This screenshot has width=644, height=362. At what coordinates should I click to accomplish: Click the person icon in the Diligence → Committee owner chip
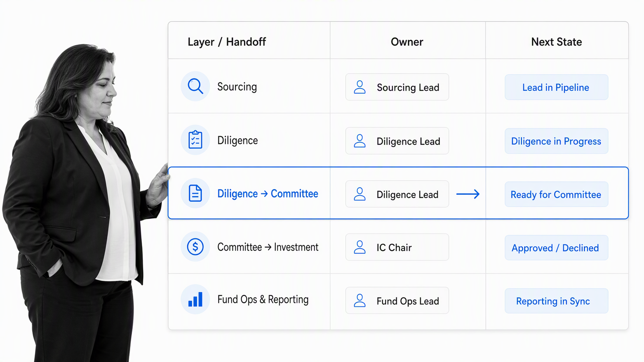click(360, 194)
